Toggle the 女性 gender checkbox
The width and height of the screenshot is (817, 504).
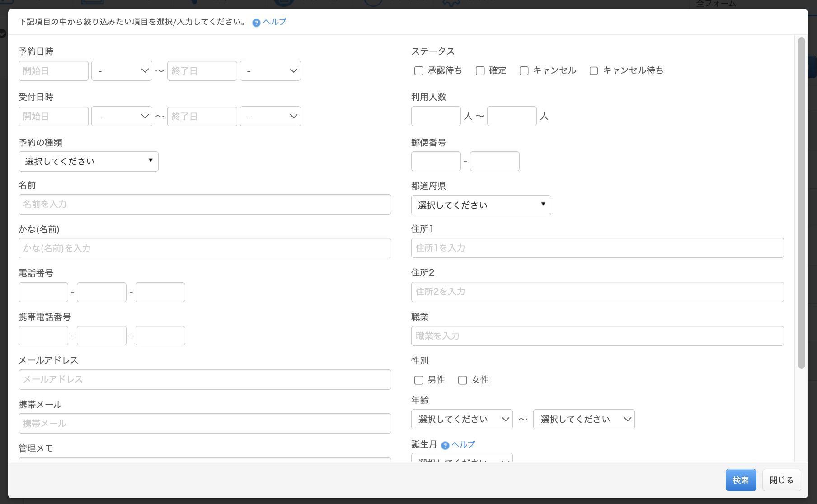463,380
